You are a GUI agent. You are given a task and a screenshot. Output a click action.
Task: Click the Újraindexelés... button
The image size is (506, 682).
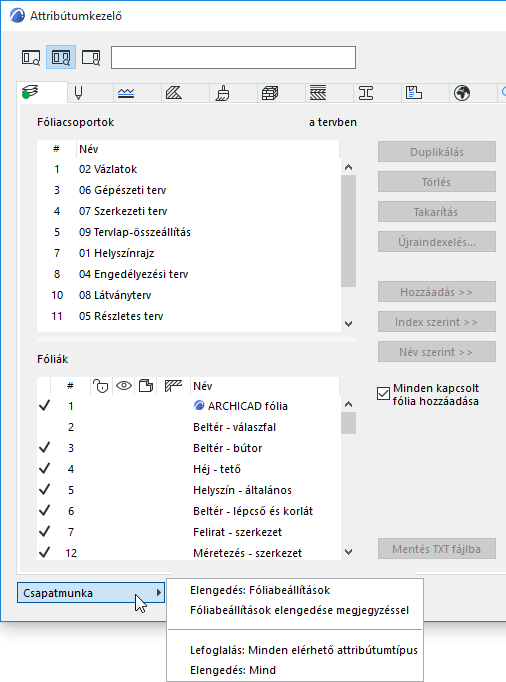click(x=437, y=242)
